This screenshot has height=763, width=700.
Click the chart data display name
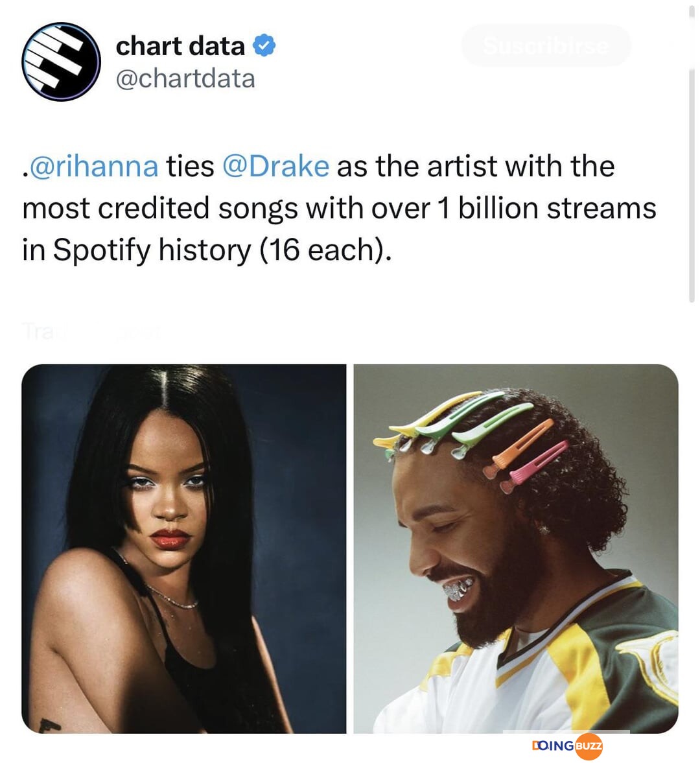tap(180, 46)
